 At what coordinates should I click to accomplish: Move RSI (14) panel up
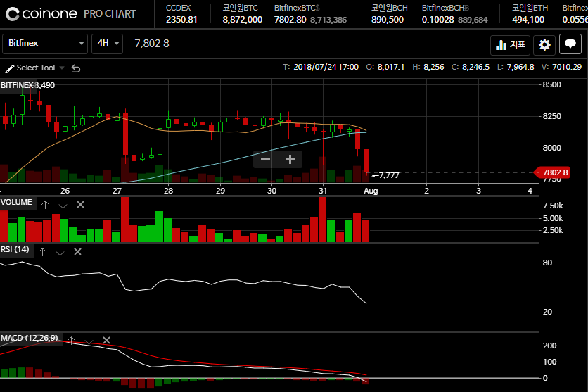tap(42, 252)
